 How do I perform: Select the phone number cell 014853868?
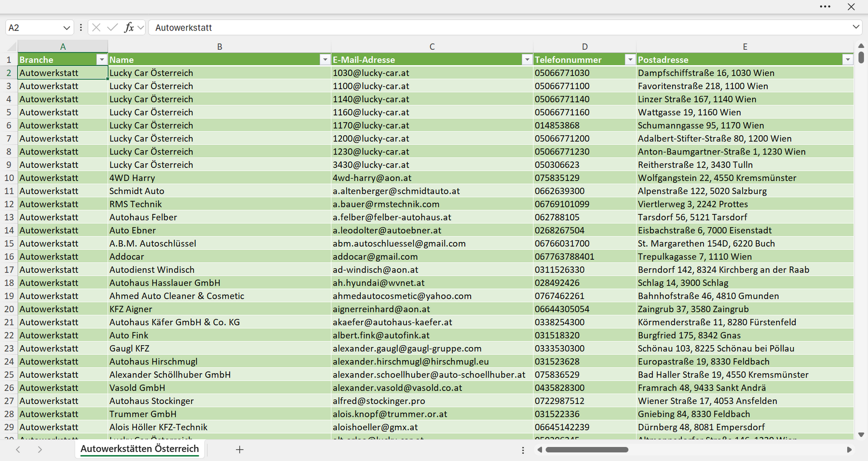[x=584, y=125]
